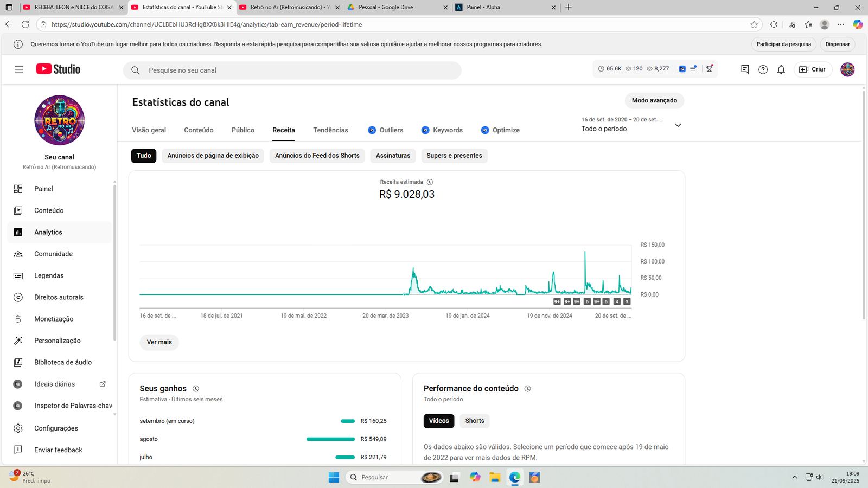Screen dimensions: 868x488
Task: Click the channel avatar in the sidebar
Action: coord(60,120)
